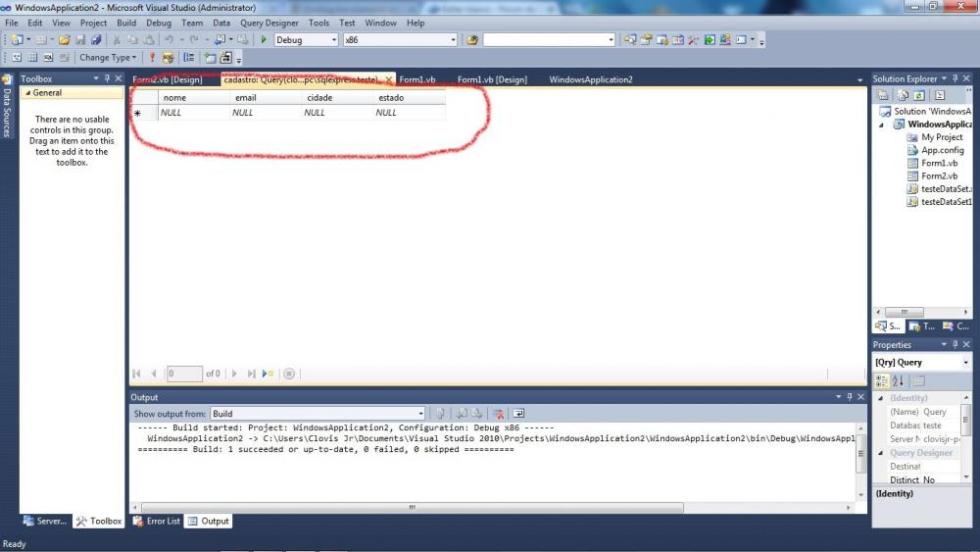Sort properties alphabetically in Properties panel
This screenshot has height=552, width=980.
click(x=899, y=381)
